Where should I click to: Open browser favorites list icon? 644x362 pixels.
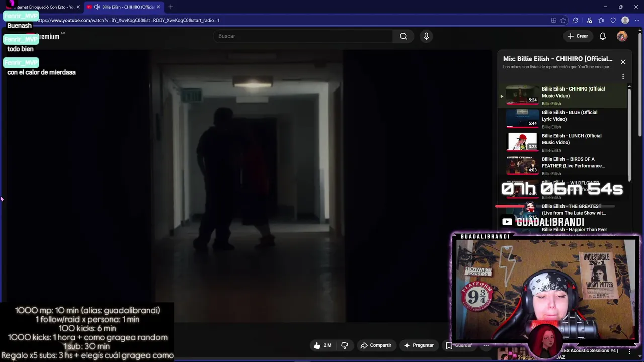pyautogui.click(x=601, y=20)
